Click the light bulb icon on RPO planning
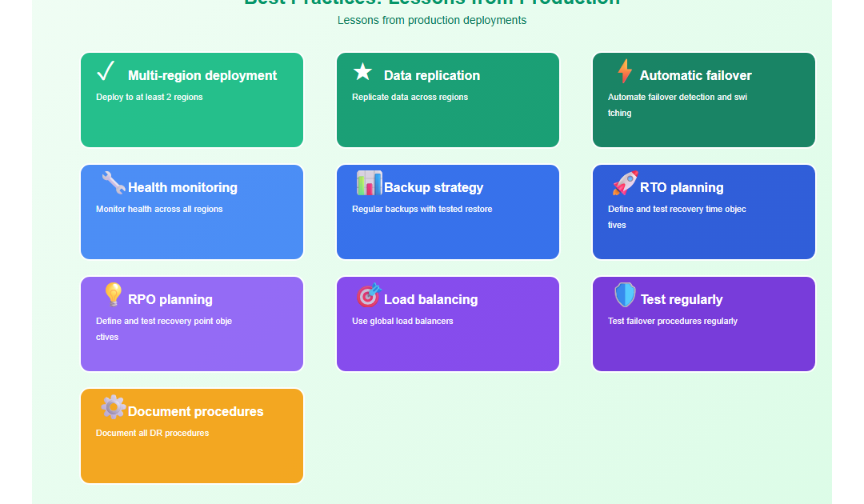 [113, 295]
